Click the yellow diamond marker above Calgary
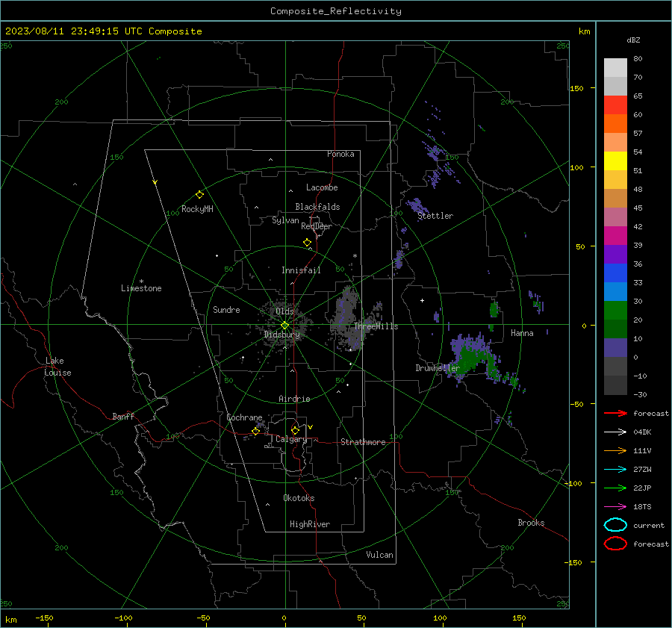Viewport: 672px width, 628px height. 295,430
